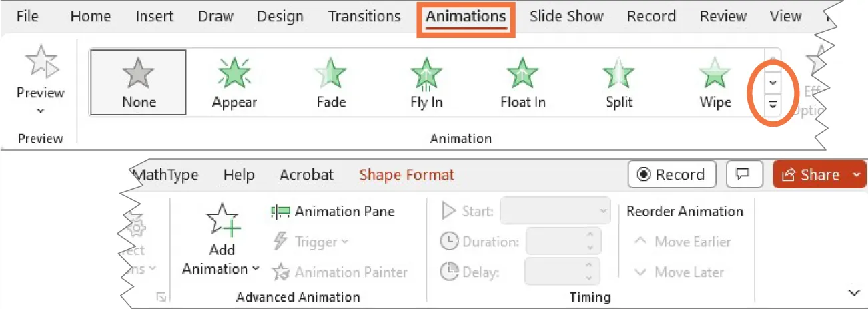Click the Share button
This screenshot has width=868, height=309.
click(809, 174)
